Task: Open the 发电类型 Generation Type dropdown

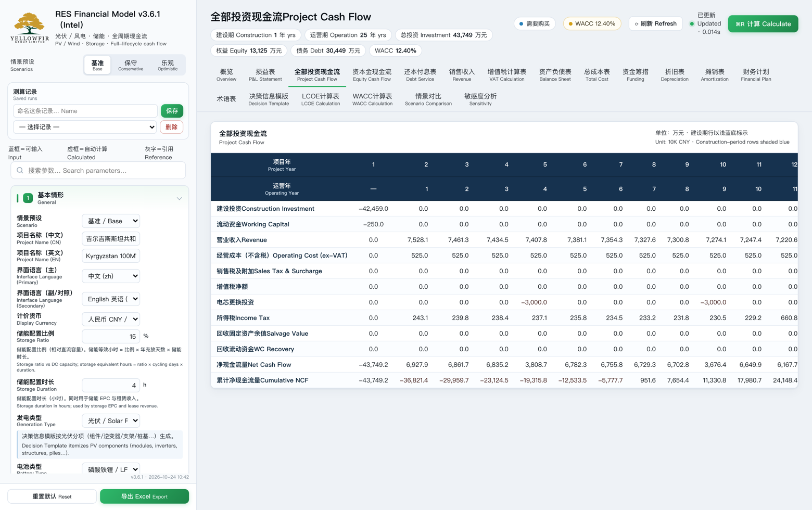Action: pos(111,420)
